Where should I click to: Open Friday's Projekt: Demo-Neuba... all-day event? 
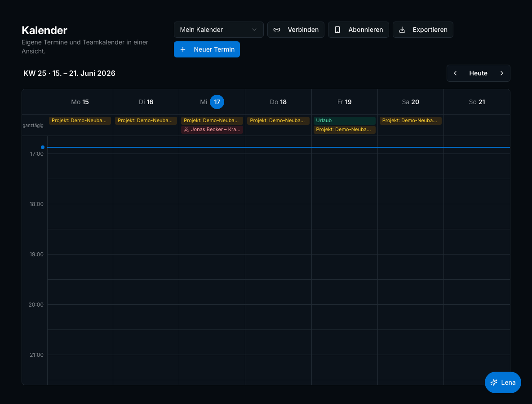tap(344, 129)
